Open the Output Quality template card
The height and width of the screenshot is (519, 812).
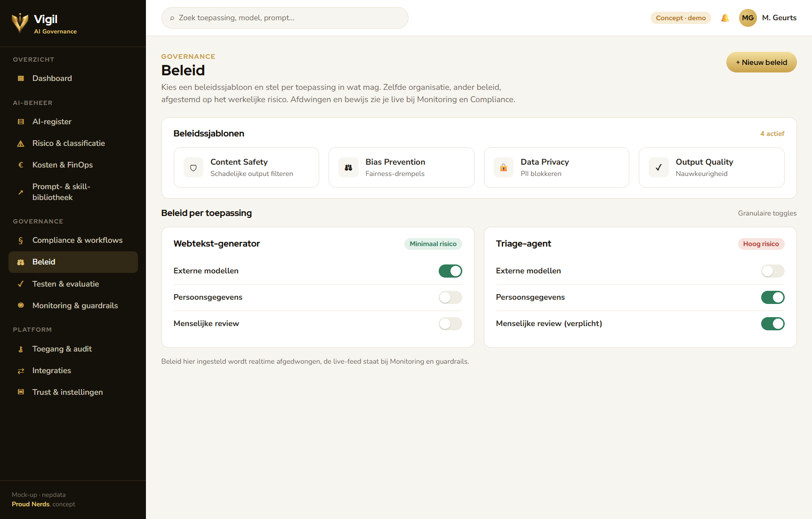coord(712,168)
